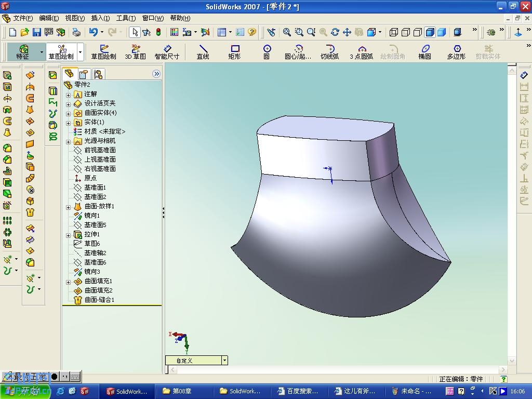Click the Zoom to fit icon
Viewport: 532px width, 399px height.
click(287, 32)
